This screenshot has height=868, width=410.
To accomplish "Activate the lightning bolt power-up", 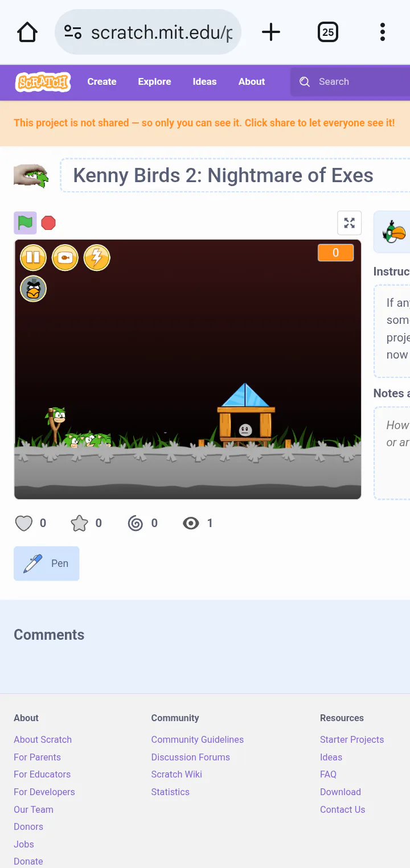I will 97,258.
